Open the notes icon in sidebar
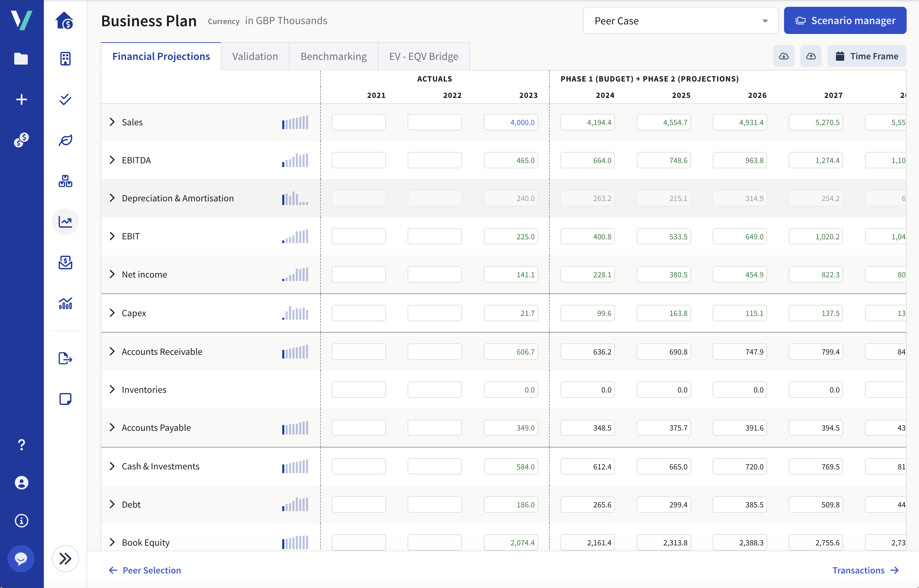This screenshot has width=919, height=588. click(x=65, y=399)
